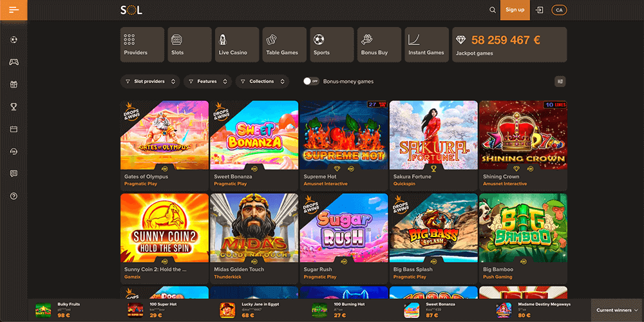644x322 pixels.
Task: Open the orange hamburger menu
Action: click(14, 10)
